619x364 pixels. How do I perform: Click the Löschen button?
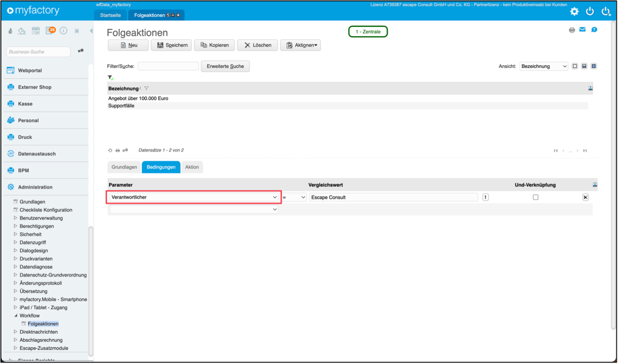click(258, 45)
